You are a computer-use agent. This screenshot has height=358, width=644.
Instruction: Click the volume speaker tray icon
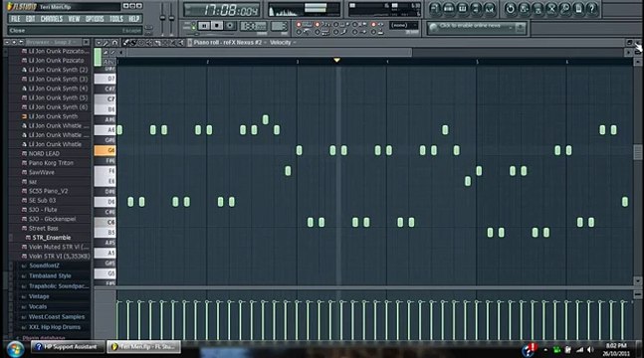590,349
